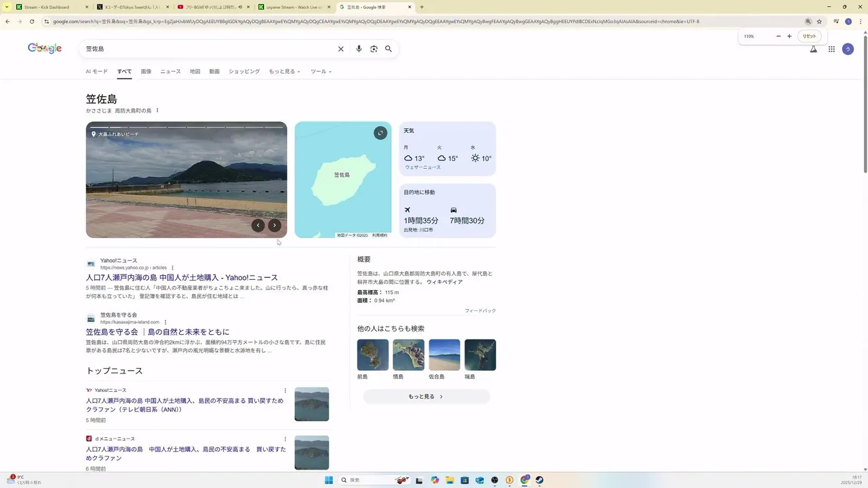This screenshot has height=488, width=868.
Task: Open the 端島 related search thumbnail
Action: tap(480, 355)
